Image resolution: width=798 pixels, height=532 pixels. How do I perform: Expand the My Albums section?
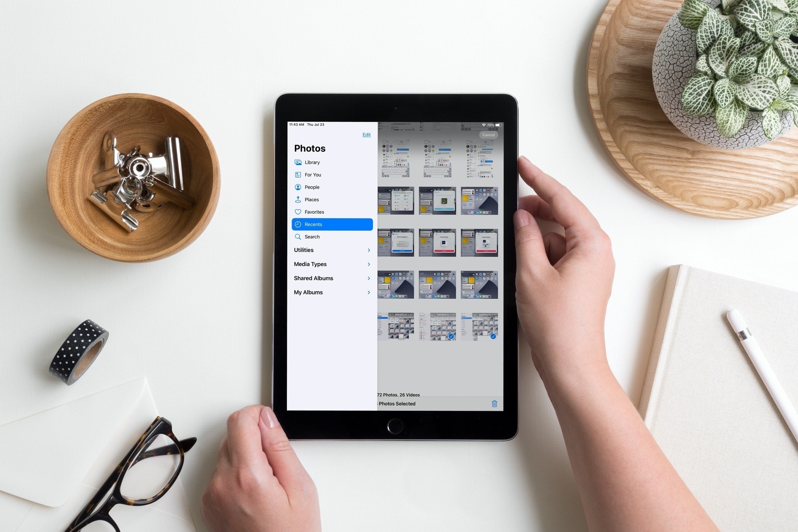click(369, 292)
